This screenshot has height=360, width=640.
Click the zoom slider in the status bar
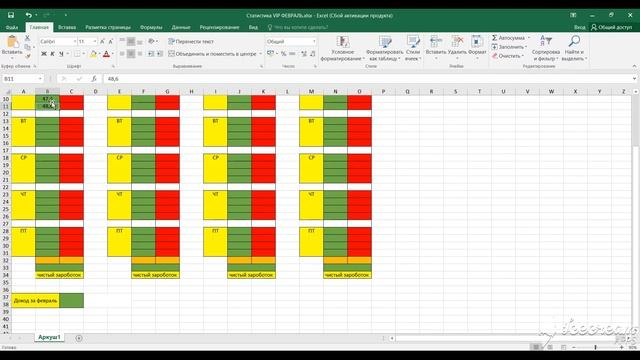pos(596,347)
